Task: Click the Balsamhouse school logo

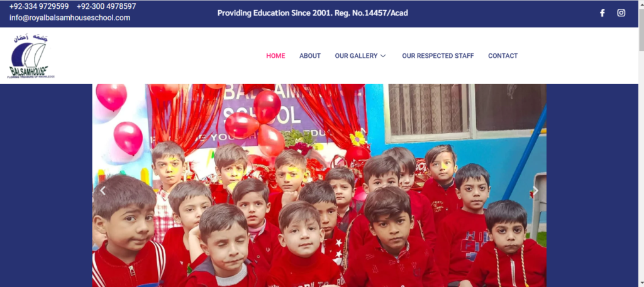Action: (30, 56)
